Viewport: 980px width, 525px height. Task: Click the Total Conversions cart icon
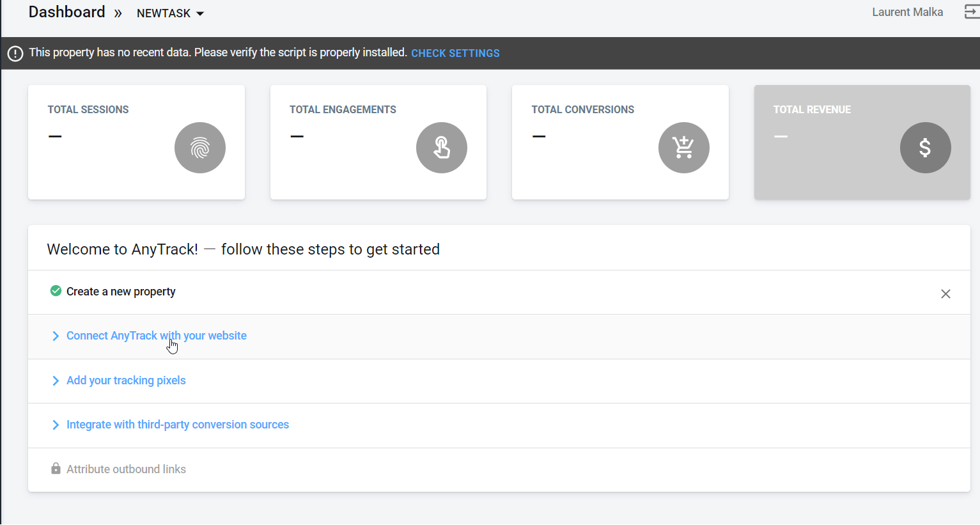click(684, 148)
